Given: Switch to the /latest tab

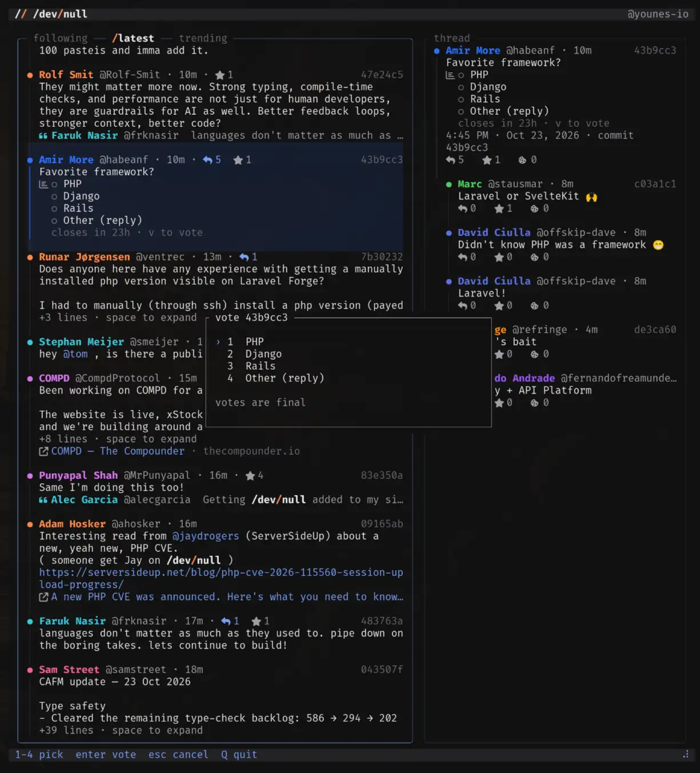Looking at the screenshot, I should pyautogui.click(x=133, y=38).
